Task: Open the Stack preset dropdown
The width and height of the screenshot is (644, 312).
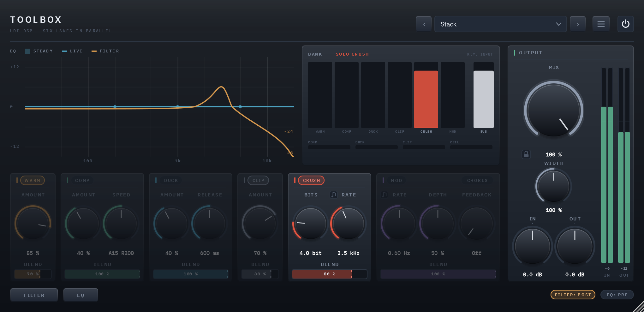Action: (x=500, y=24)
